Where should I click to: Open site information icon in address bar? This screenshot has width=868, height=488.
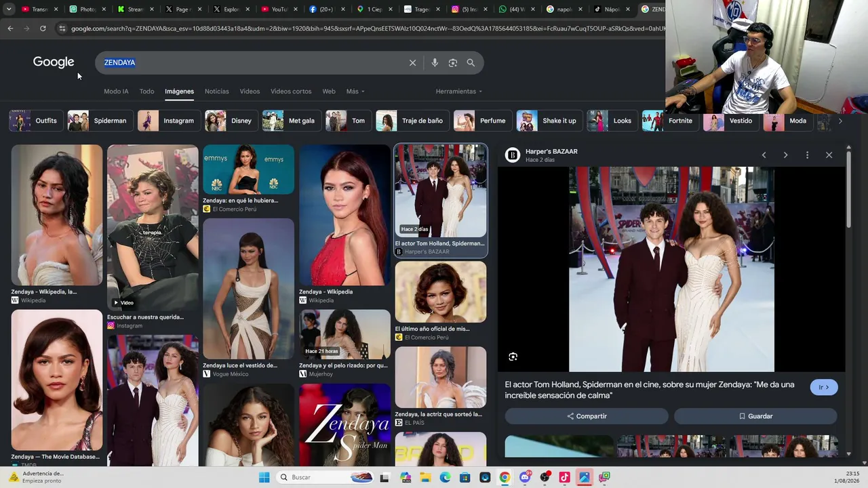[x=62, y=28]
